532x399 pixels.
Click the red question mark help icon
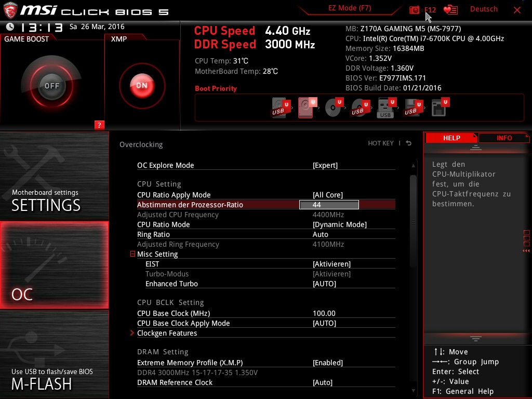click(x=99, y=125)
